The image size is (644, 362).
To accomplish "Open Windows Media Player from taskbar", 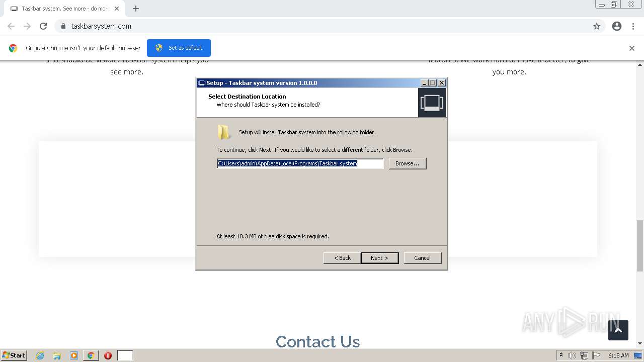I will [x=74, y=355].
